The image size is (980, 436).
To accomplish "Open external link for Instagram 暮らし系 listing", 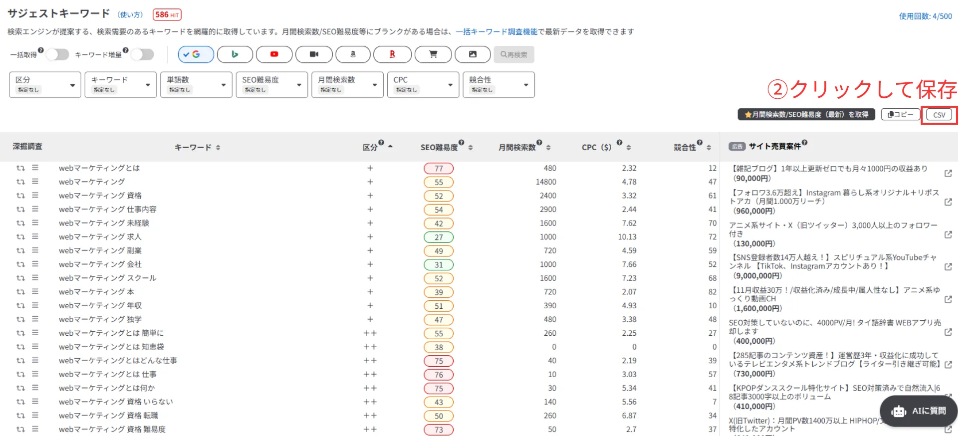I will pyautogui.click(x=948, y=202).
